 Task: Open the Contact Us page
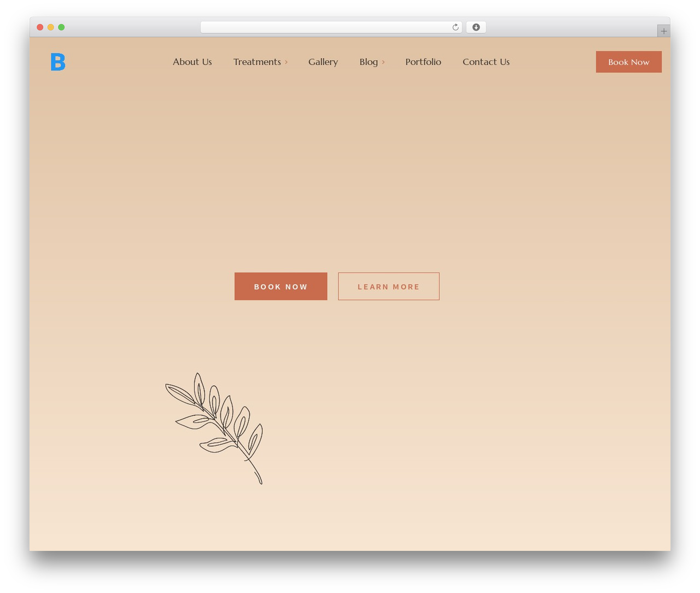tap(486, 62)
